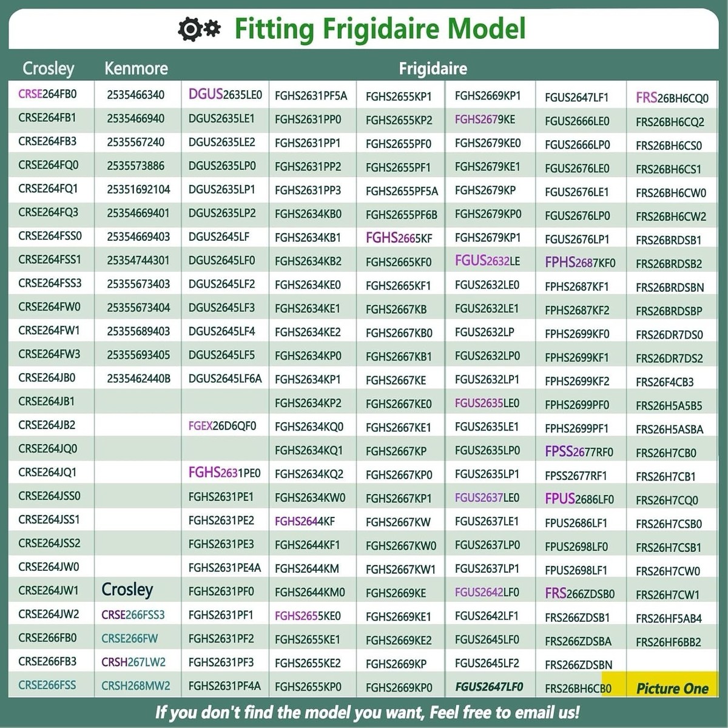Click the top-left Crosley column header
The image size is (728, 728).
[48, 68]
